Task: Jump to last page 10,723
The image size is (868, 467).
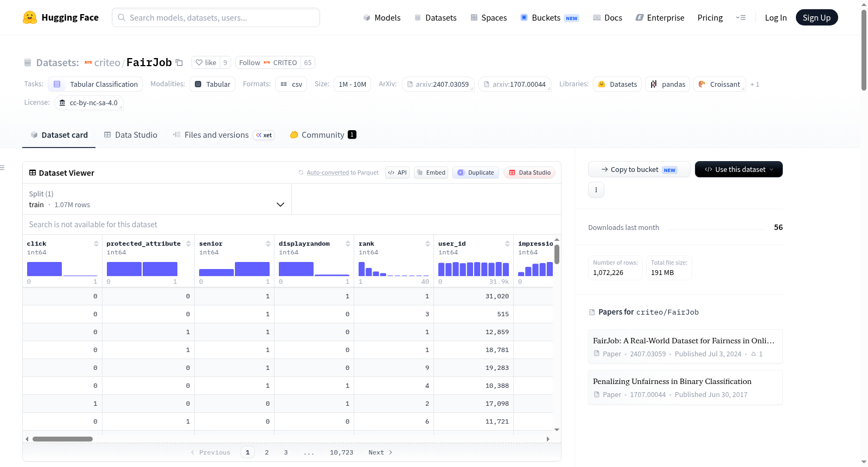Action: point(342,452)
